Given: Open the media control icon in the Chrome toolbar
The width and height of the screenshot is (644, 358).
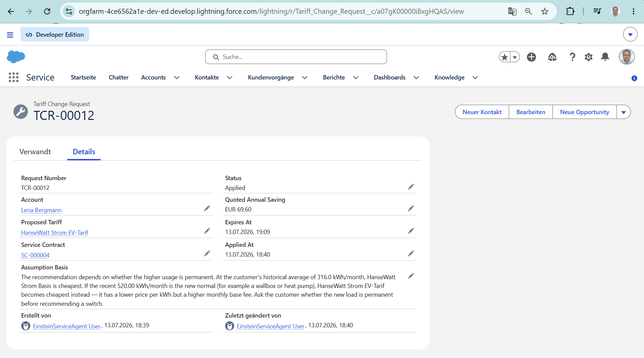Looking at the screenshot, I should pos(597,11).
